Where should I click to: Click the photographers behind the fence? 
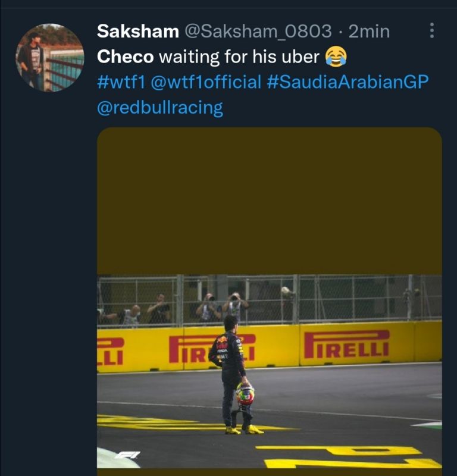221,306
